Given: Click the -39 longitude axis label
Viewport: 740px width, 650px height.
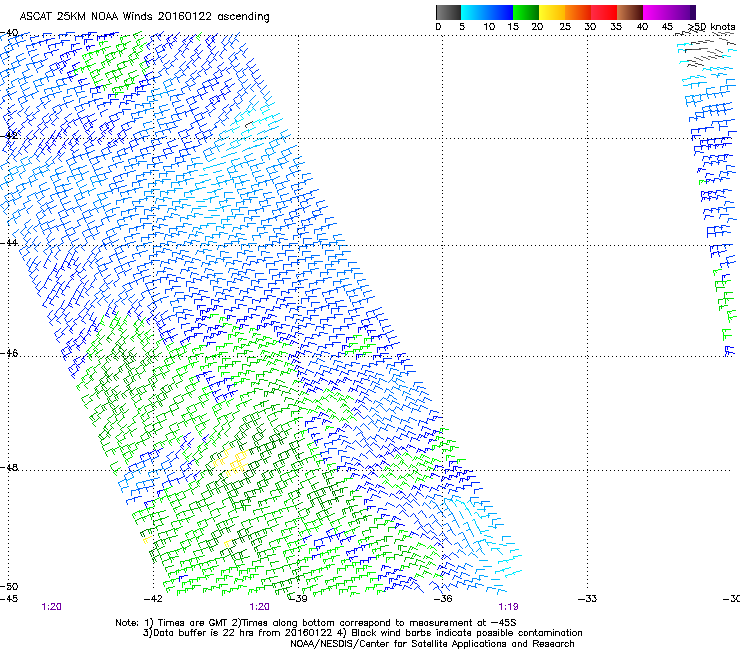Looking at the screenshot, I should tap(298, 599).
